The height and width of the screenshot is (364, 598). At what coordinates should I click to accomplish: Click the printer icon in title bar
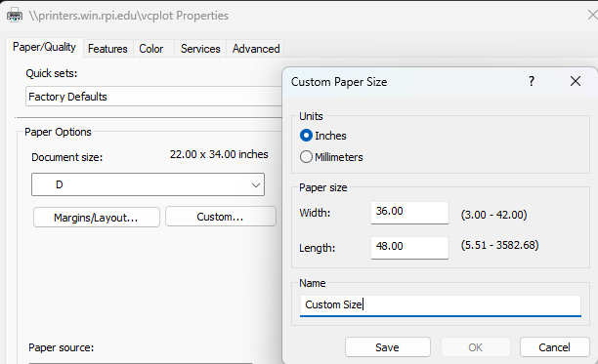click(x=15, y=16)
